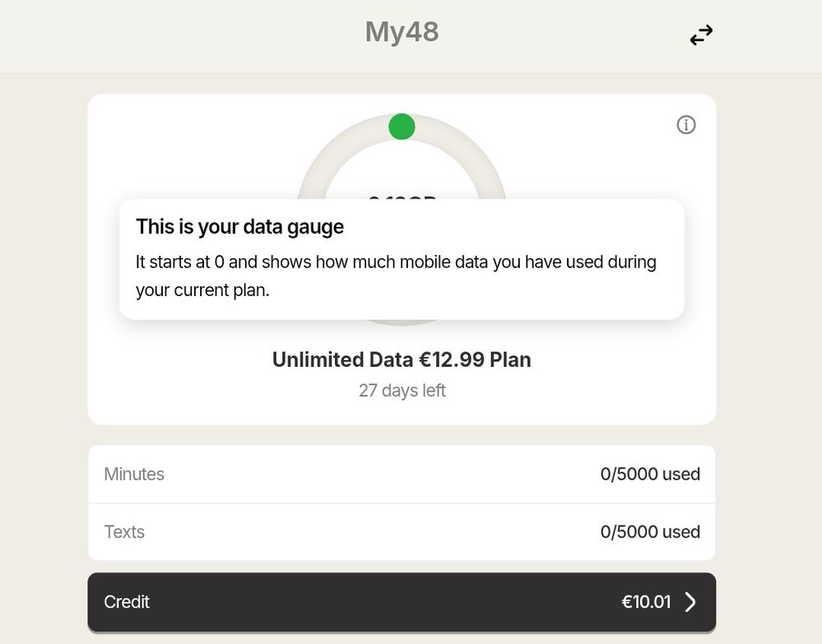The width and height of the screenshot is (822, 644).
Task: Click the Minutes 0/5000 used value
Action: tap(650, 474)
